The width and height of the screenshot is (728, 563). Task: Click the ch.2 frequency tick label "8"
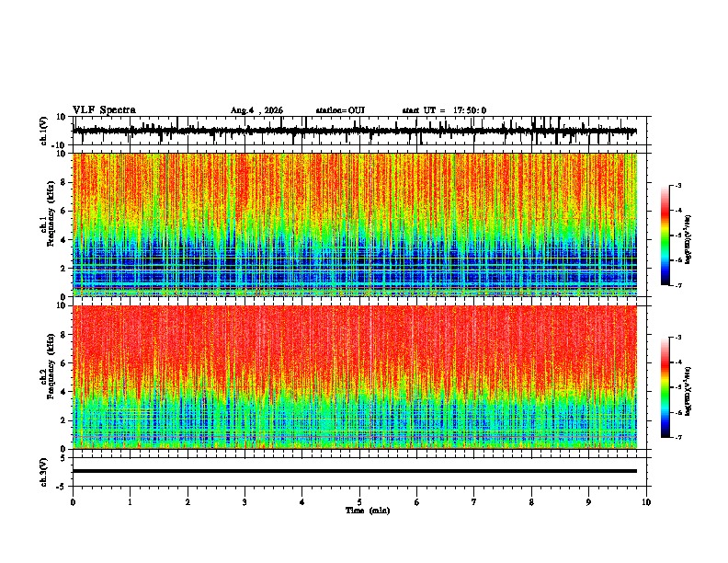(63, 335)
